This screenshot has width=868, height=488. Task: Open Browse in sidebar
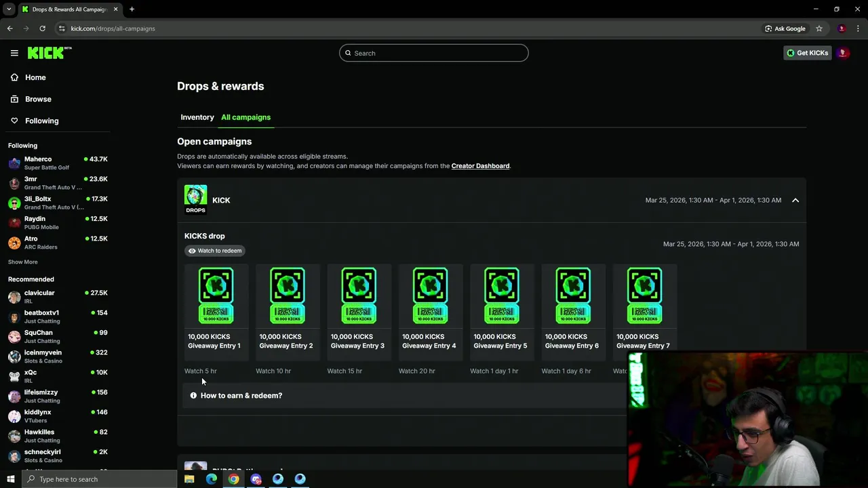pyautogui.click(x=38, y=99)
